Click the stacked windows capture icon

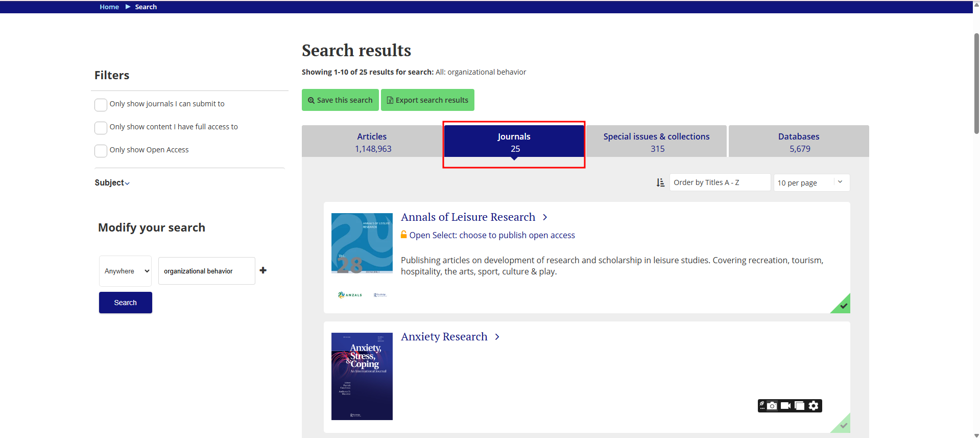(x=800, y=406)
